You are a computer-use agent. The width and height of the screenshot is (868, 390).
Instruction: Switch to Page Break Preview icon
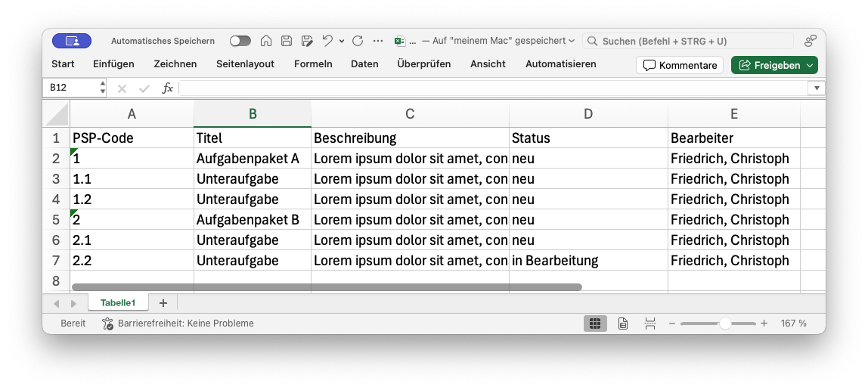(x=649, y=323)
